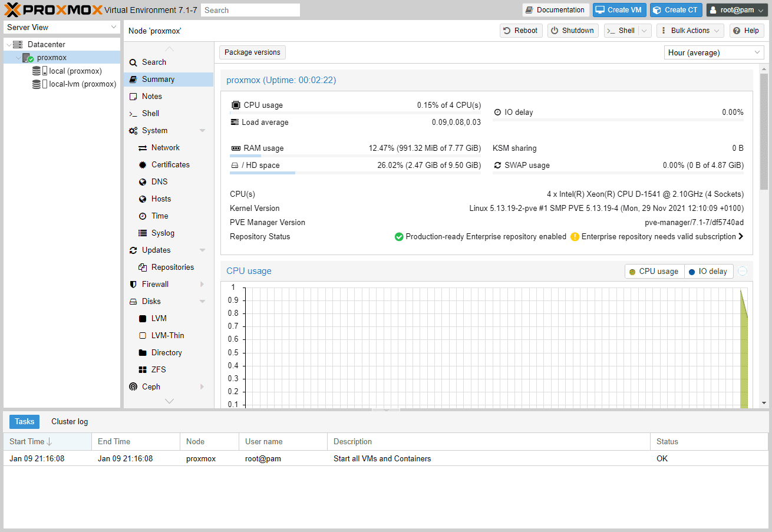Open the Syslog menu item
772x532 pixels.
[169, 233]
